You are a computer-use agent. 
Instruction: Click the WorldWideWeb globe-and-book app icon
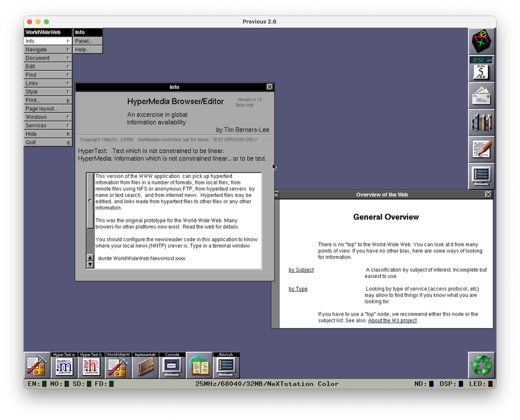[199, 365]
